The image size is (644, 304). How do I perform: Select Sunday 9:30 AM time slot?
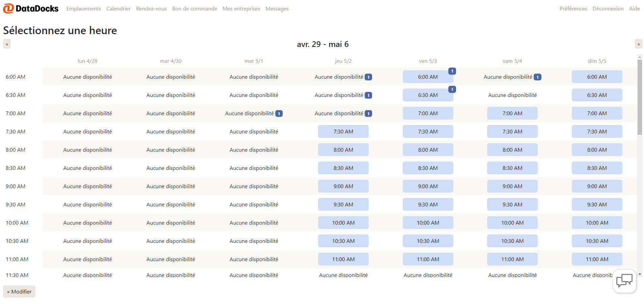[597, 204]
